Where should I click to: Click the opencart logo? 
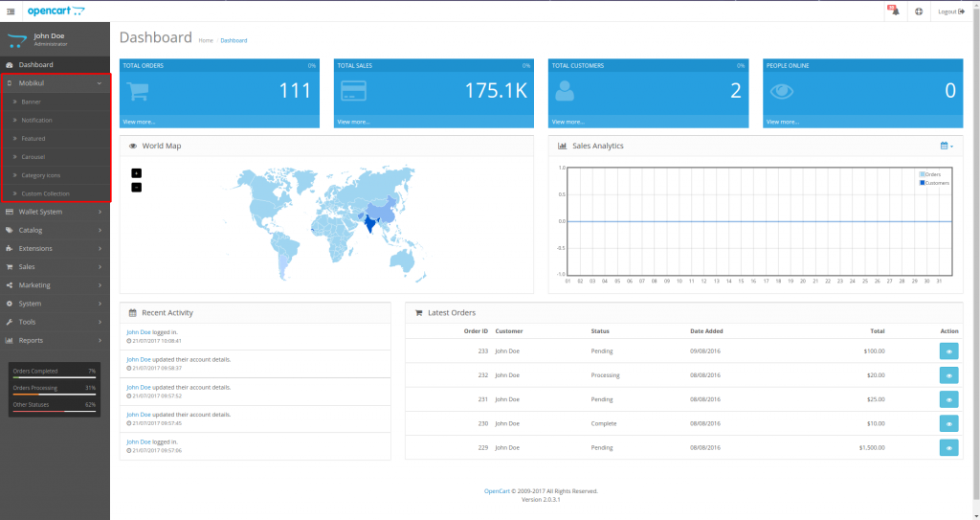(x=56, y=11)
